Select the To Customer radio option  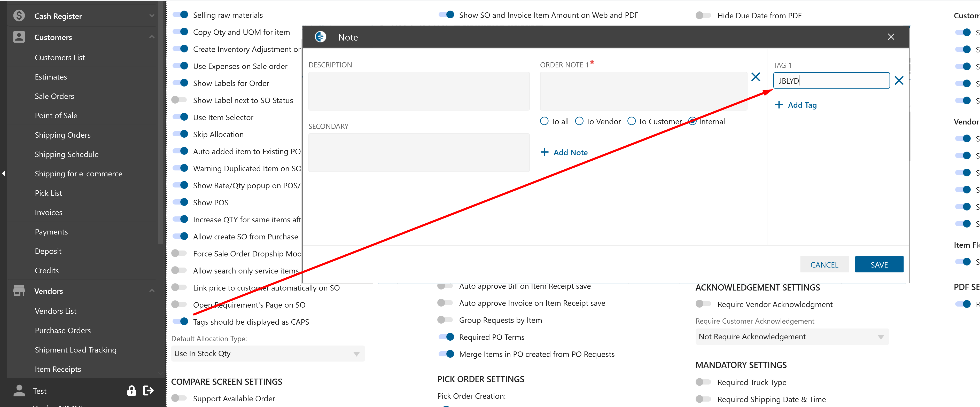[632, 121]
